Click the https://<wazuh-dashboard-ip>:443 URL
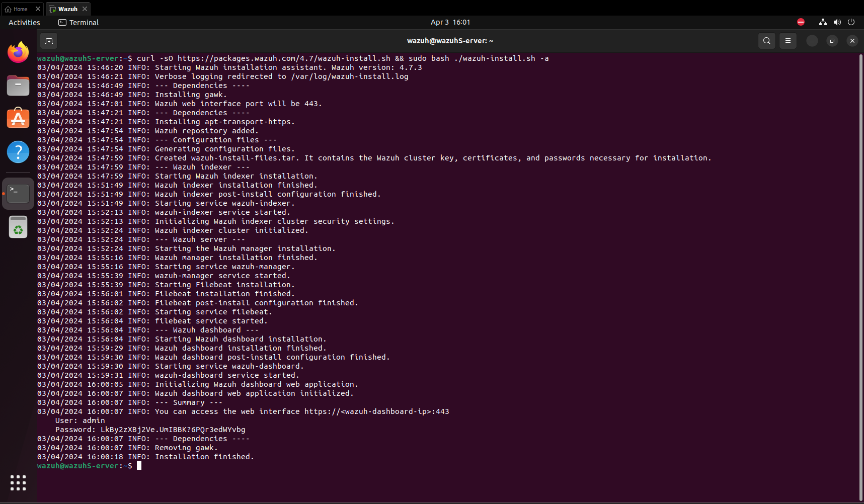Viewport: 864px width, 504px height. click(377, 411)
